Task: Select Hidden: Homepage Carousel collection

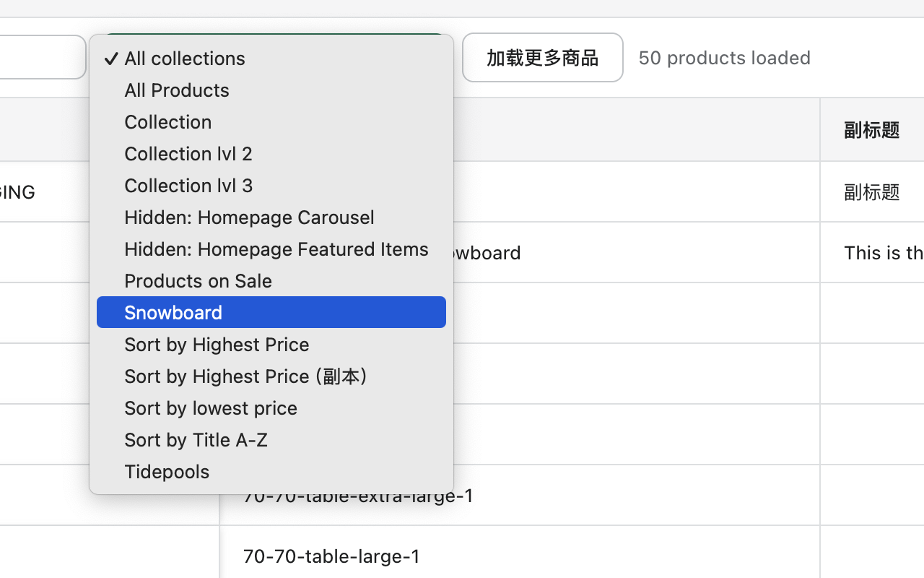Action: [249, 217]
